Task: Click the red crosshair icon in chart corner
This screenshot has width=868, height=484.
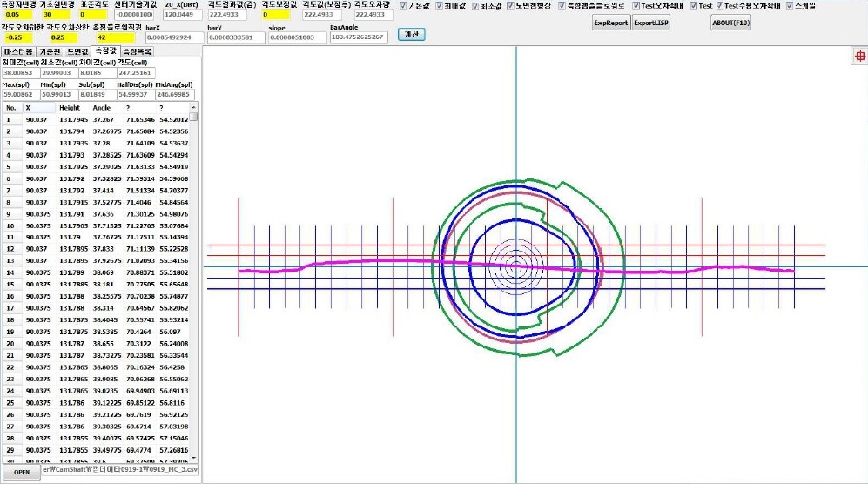Action: [858, 57]
